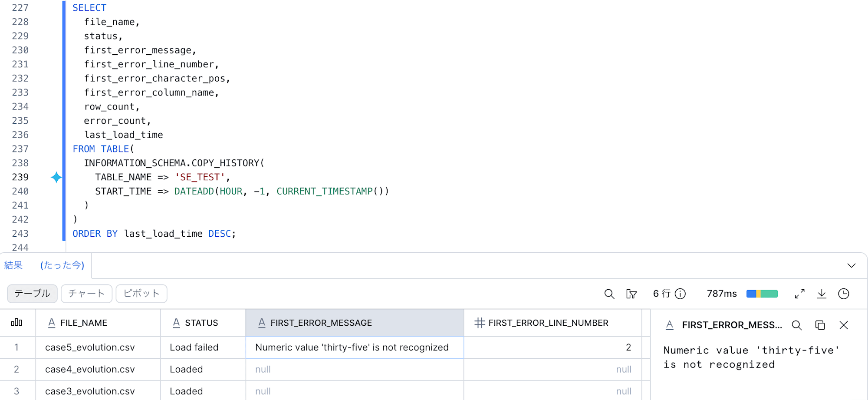
Task: Open query history clock icon
Action: [844, 294]
